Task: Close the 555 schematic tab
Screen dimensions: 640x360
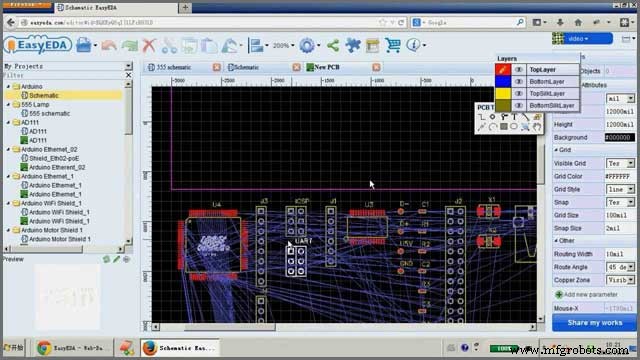Action: click(217, 67)
